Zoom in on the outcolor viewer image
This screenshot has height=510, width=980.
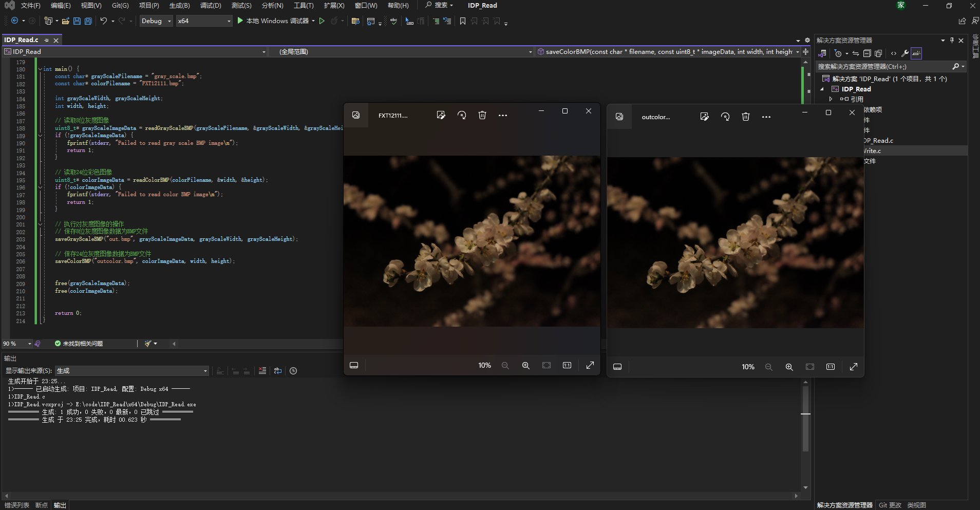[x=789, y=367]
